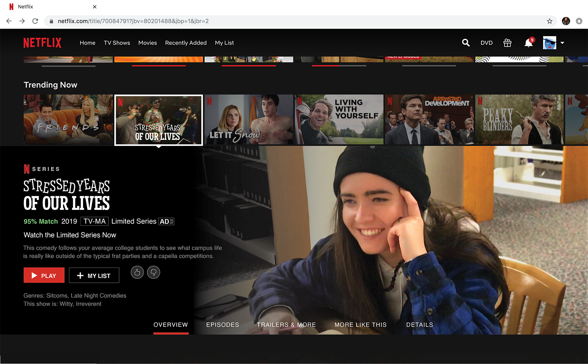Image resolution: width=588 pixels, height=364 pixels.
Task: Switch to the Overview tab
Action: pyautogui.click(x=171, y=325)
